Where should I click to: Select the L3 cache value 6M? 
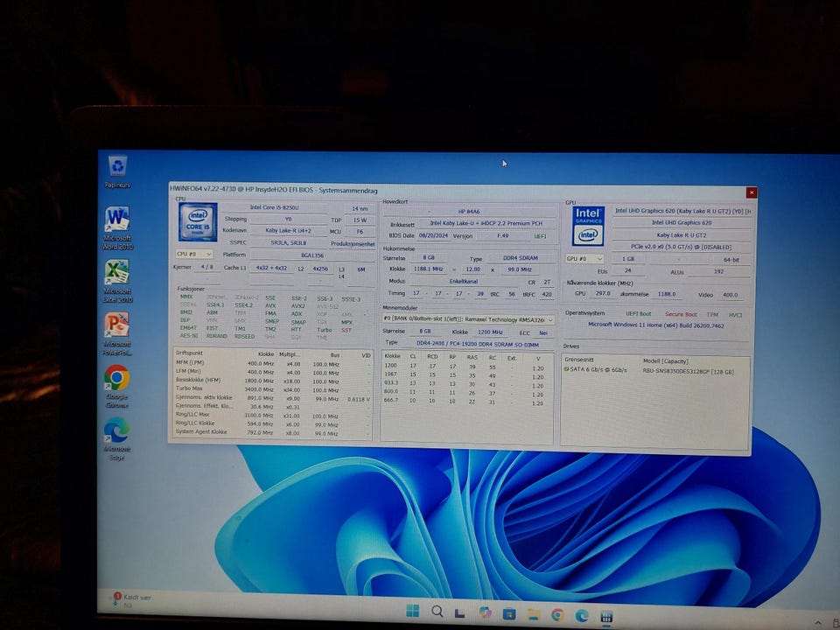coord(361,269)
